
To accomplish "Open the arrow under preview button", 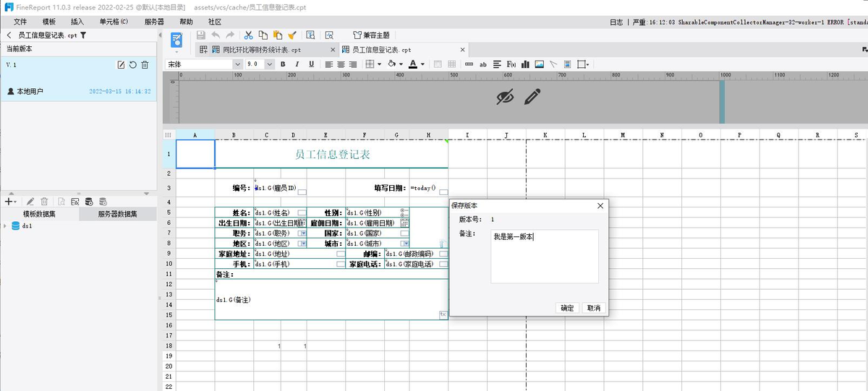I will tap(176, 51).
